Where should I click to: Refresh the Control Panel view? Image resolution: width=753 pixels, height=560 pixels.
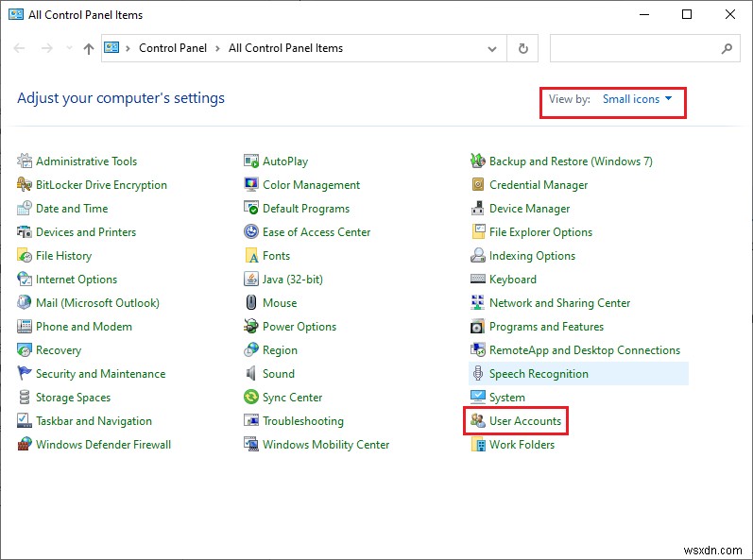(522, 48)
